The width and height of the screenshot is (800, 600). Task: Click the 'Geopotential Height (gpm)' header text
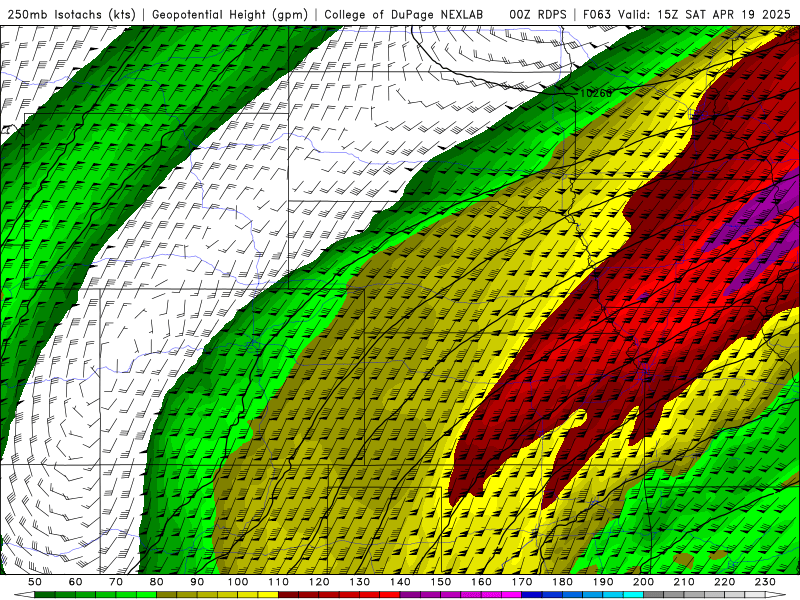[230, 14]
